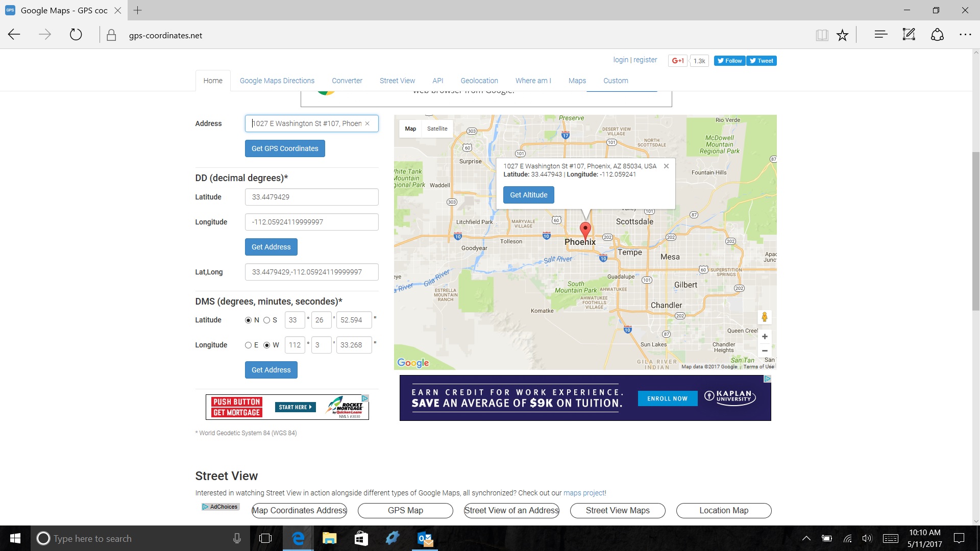Close the map info window popup
Screen dimensions: 980x551
pyautogui.click(x=666, y=166)
